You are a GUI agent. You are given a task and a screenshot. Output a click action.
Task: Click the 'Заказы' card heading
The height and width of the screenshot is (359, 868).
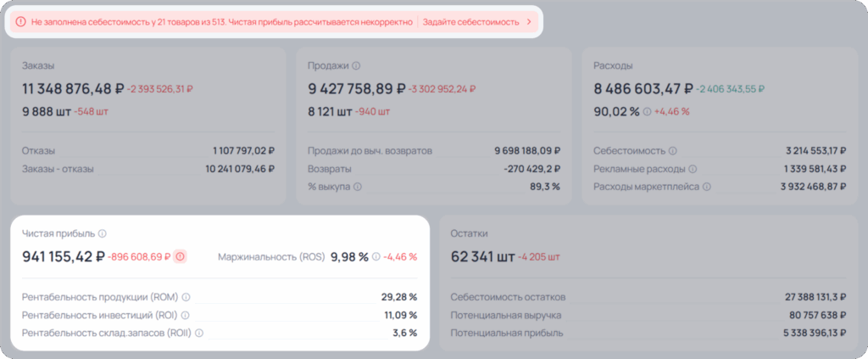click(x=38, y=65)
